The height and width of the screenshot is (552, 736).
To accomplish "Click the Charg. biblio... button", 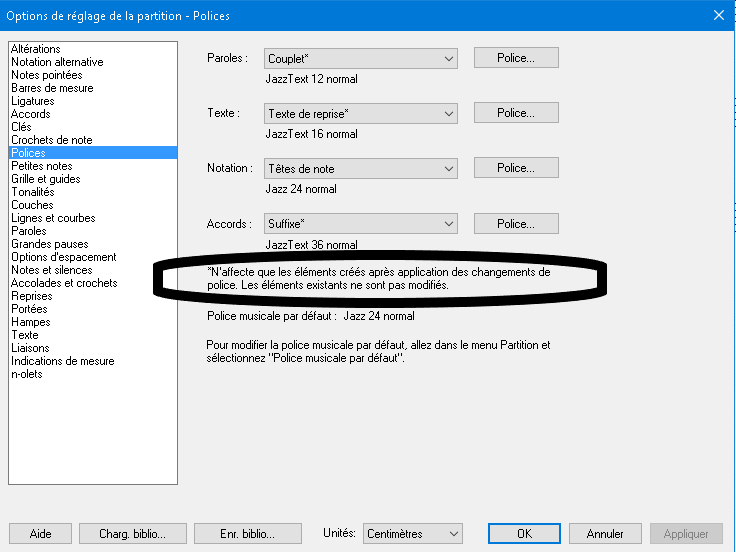I will click(x=132, y=534).
